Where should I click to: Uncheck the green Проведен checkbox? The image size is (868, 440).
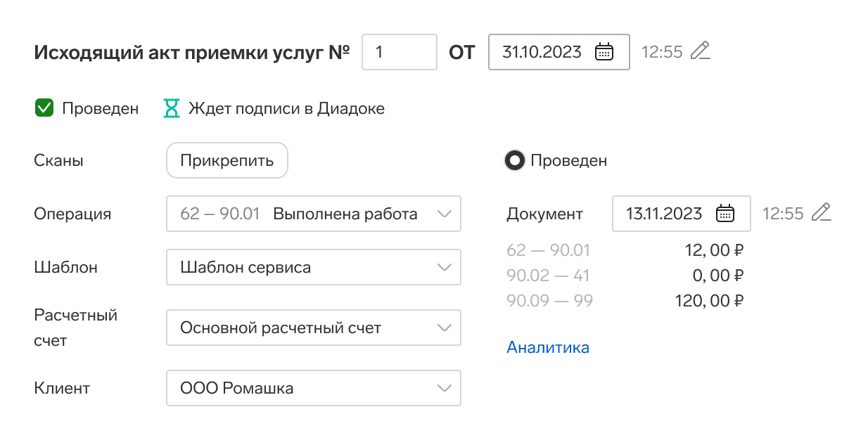tap(44, 108)
